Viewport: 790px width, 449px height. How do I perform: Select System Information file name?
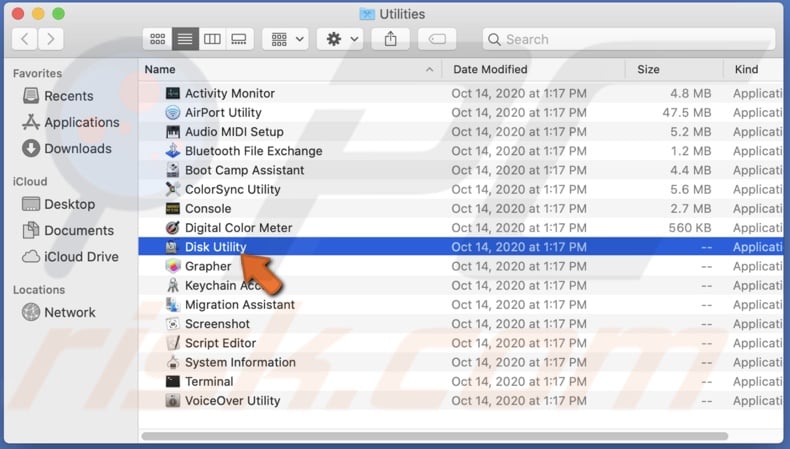point(240,362)
